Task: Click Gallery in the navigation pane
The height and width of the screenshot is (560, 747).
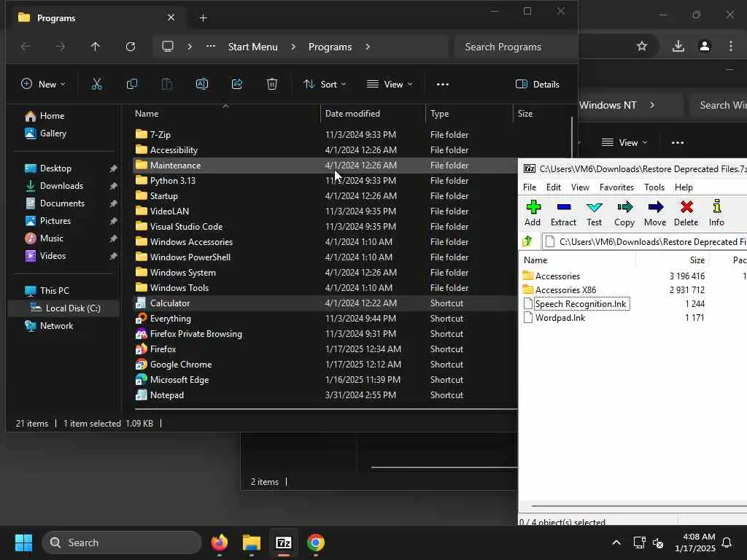Action: tap(53, 133)
